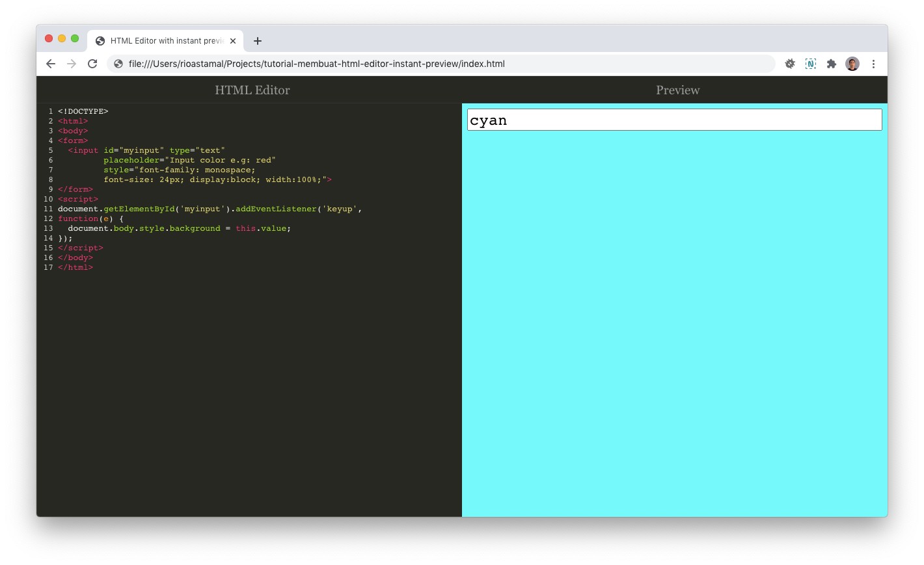This screenshot has height=565, width=924.
Task: Open the profile avatar menu
Action: (852, 64)
